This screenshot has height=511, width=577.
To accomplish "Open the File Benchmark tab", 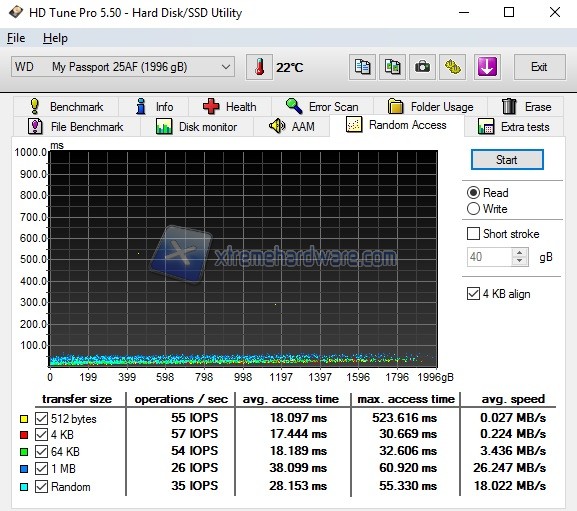I will [x=77, y=127].
